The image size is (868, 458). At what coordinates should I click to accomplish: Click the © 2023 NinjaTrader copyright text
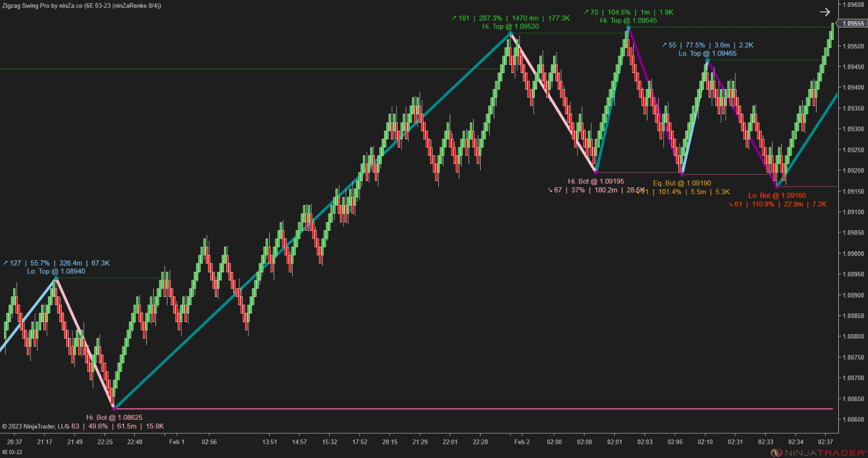click(34, 425)
